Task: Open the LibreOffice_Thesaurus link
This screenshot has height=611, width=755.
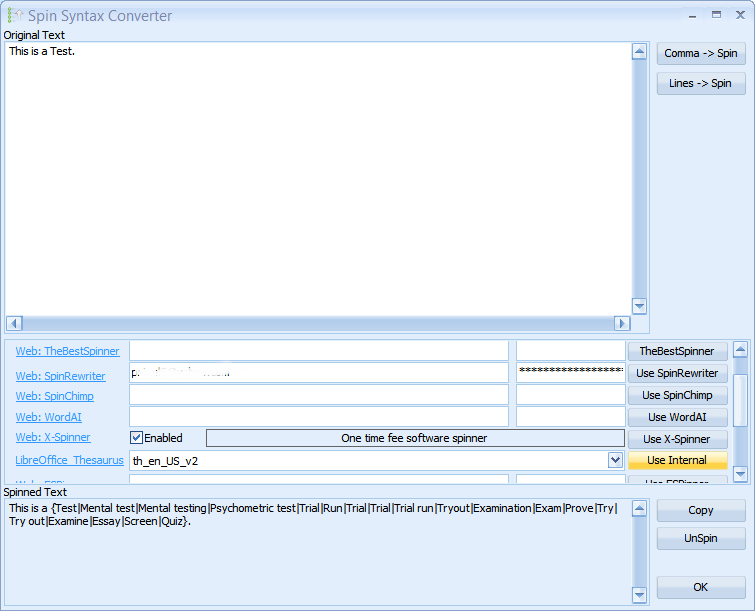Action: click(x=69, y=460)
